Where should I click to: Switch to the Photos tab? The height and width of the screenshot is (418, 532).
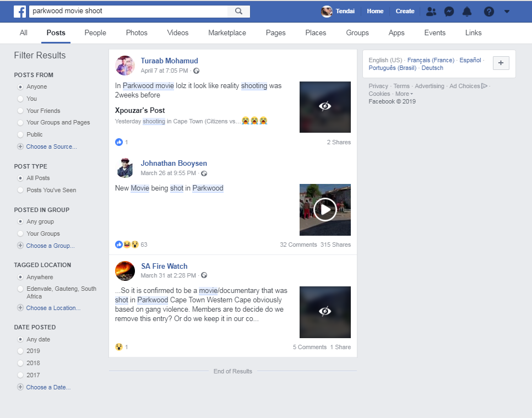click(x=137, y=33)
